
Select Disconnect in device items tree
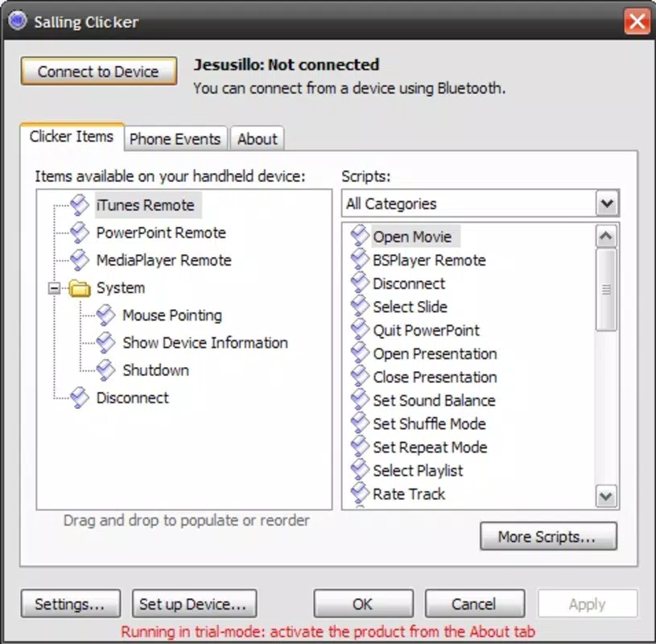click(x=133, y=398)
